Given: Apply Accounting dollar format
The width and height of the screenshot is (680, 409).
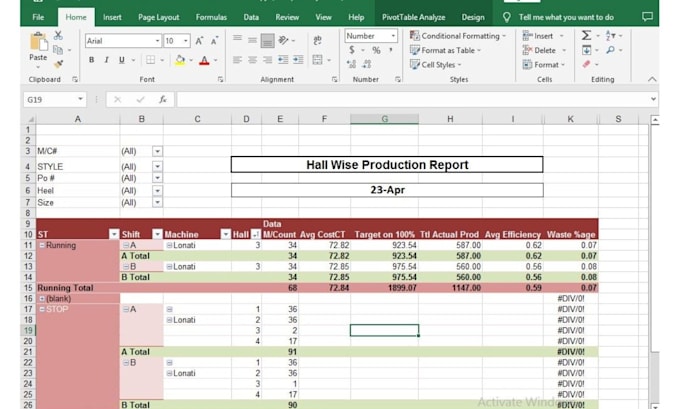Looking at the screenshot, I should coord(352,50).
